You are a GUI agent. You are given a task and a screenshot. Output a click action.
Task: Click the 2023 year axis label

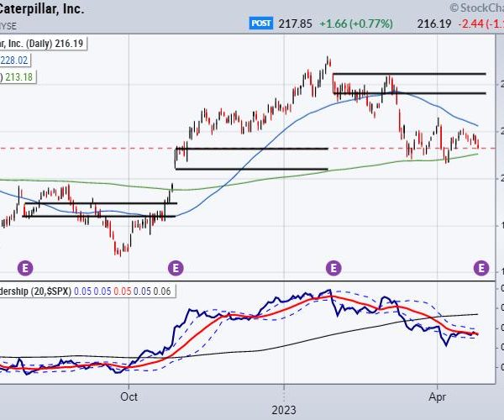(x=284, y=411)
